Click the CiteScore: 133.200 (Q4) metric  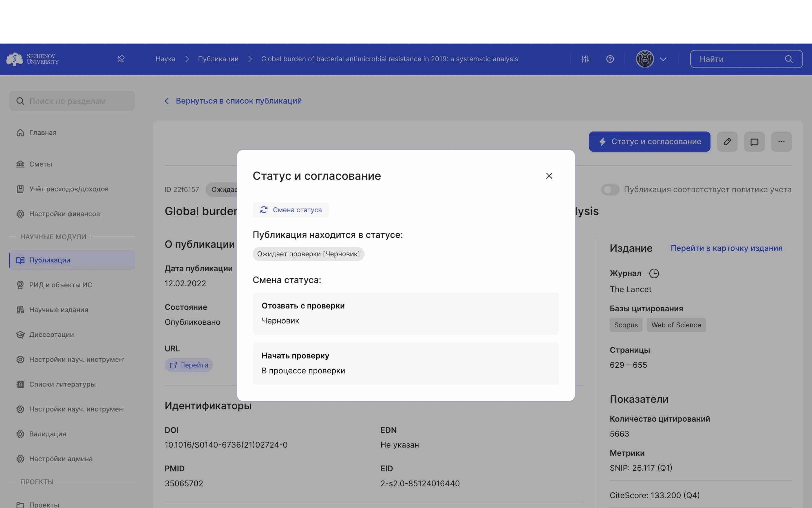point(655,496)
